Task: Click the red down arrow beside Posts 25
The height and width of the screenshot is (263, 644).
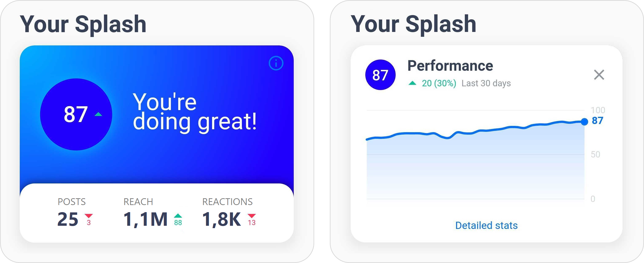Action: click(x=88, y=216)
